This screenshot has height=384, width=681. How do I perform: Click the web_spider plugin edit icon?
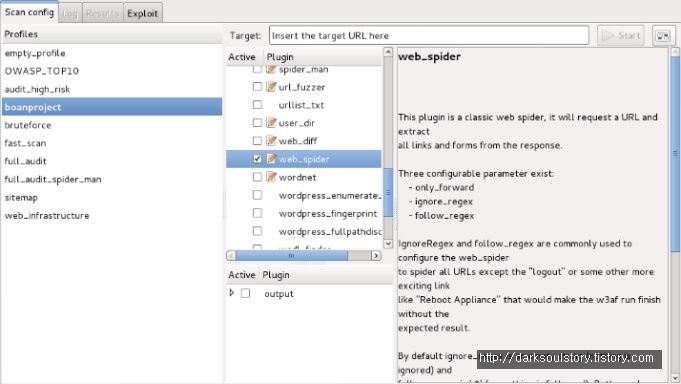pyautogui.click(x=271, y=159)
